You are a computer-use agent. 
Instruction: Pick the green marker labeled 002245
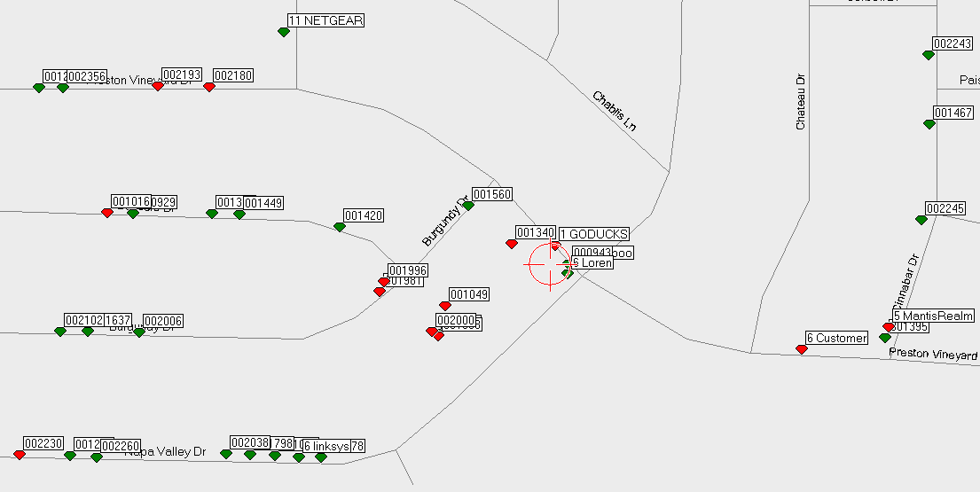pyautogui.click(x=921, y=220)
